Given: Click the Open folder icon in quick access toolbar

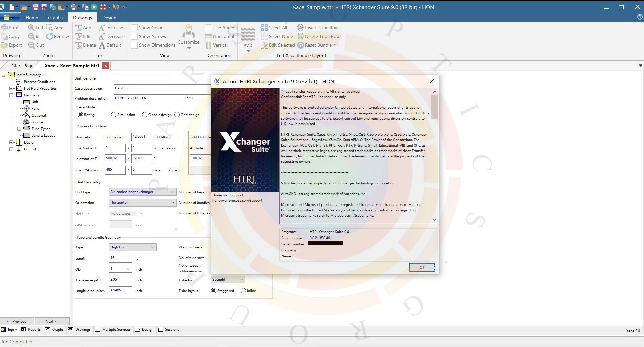Looking at the screenshot, I should [24, 7].
